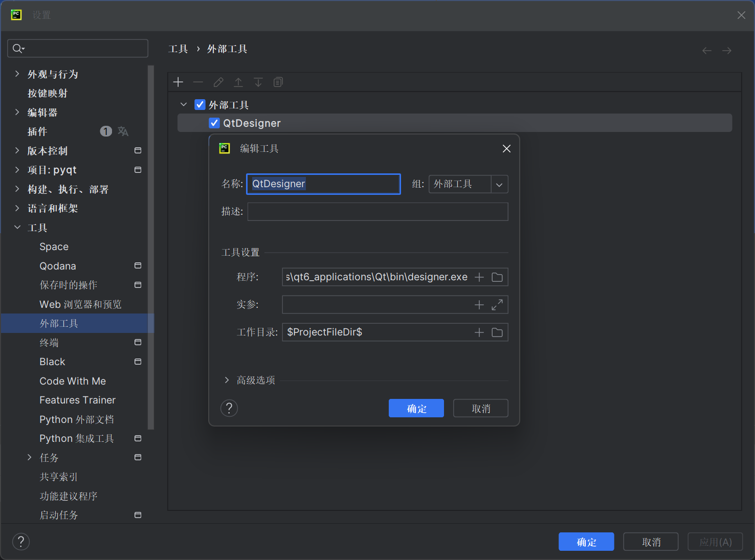Click project-level icon beside Qodana
The width and height of the screenshot is (755, 560).
(x=138, y=265)
